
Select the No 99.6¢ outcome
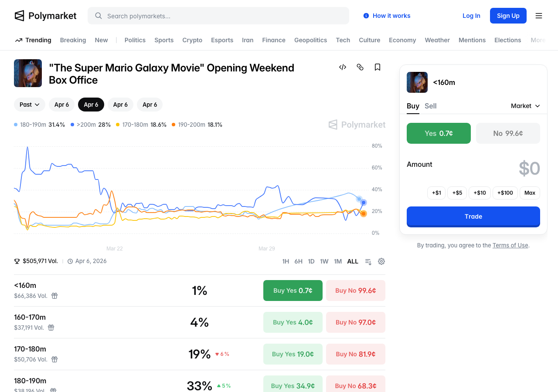[x=508, y=133]
